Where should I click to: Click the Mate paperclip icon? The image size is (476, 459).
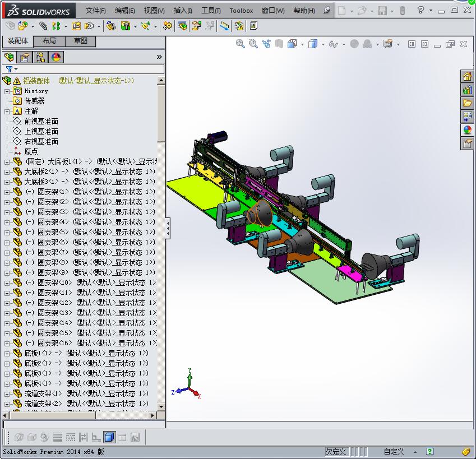43,26
